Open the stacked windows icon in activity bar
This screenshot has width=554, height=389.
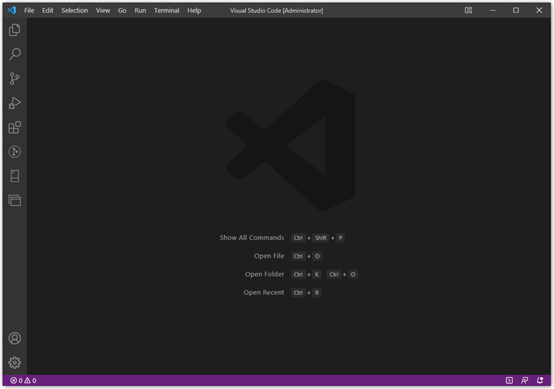click(x=14, y=200)
